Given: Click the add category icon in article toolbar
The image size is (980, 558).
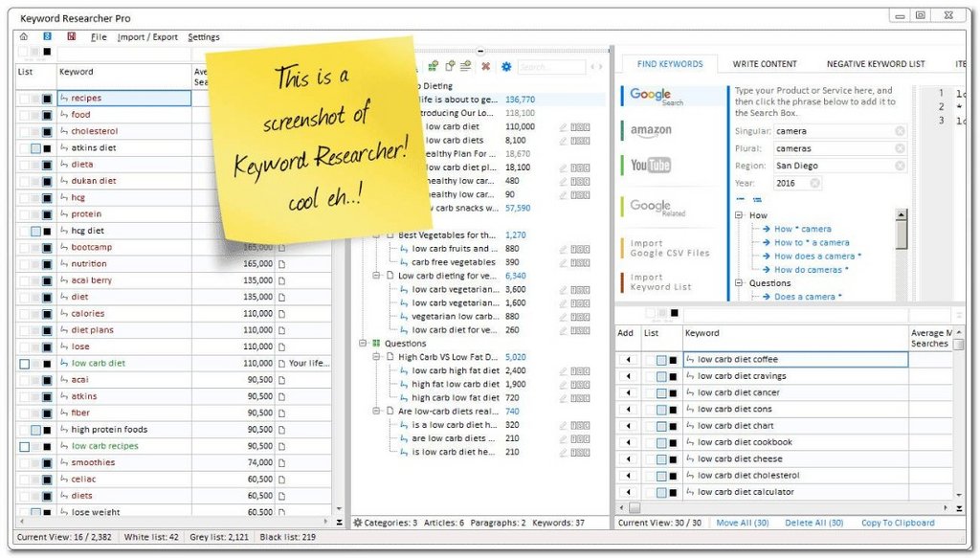Looking at the screenshot, I should [433, 66].
